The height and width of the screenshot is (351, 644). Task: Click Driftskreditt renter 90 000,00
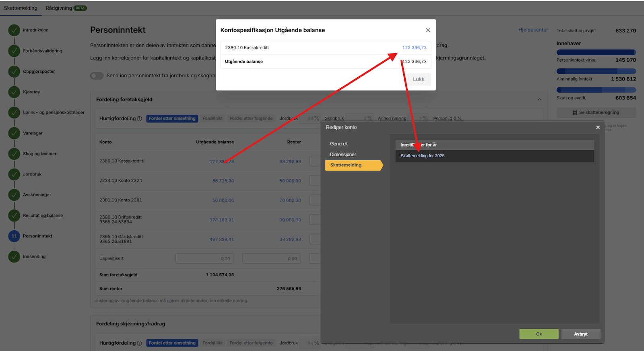point(290,220)
